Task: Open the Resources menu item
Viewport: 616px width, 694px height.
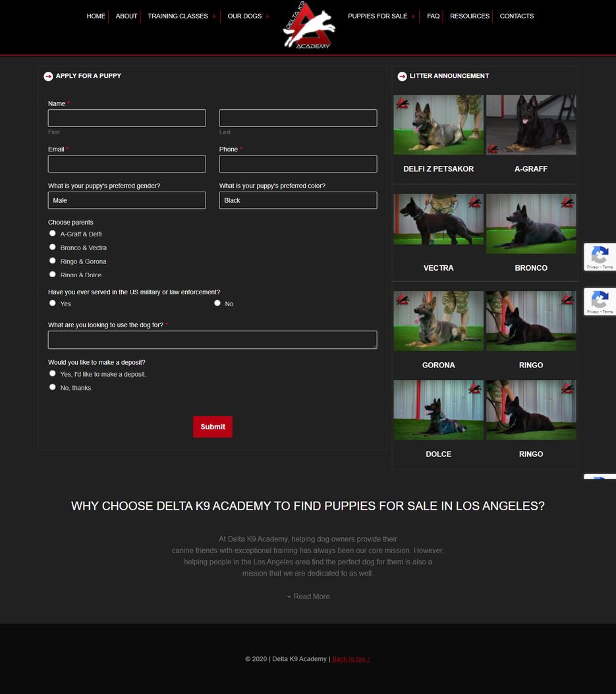Action: (x=470, y=16)
